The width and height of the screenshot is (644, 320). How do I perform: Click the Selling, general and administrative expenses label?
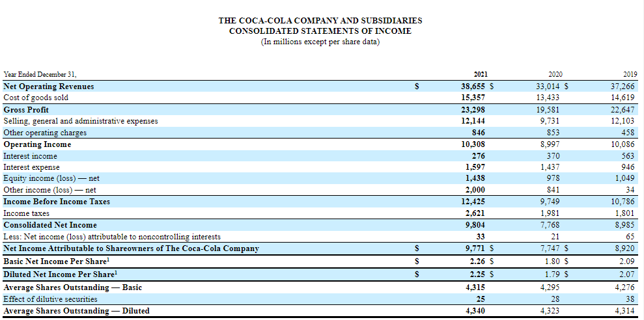[80, 121]
